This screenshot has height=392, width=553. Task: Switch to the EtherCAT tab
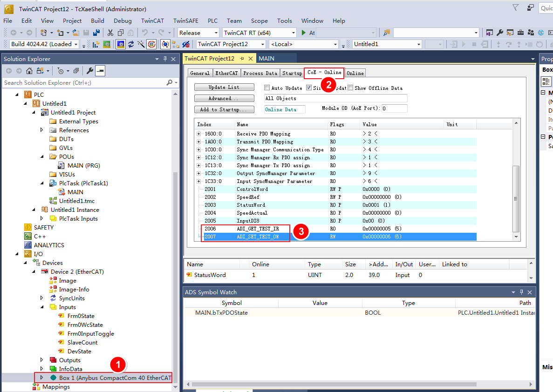pos(226,73)
